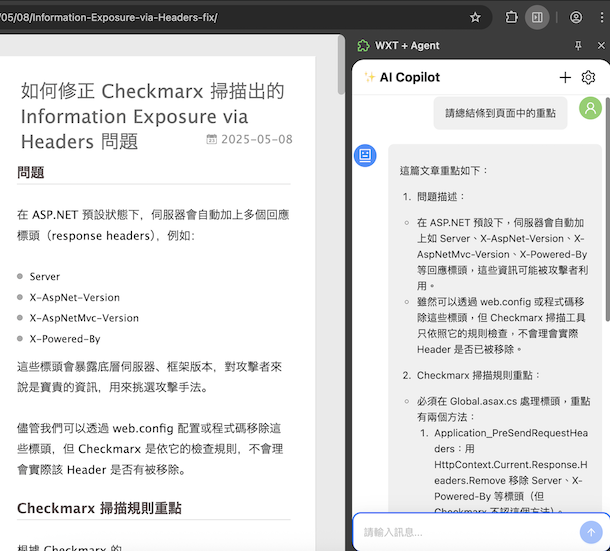Open the Chrome three-dot menu

tap(602, 18)
